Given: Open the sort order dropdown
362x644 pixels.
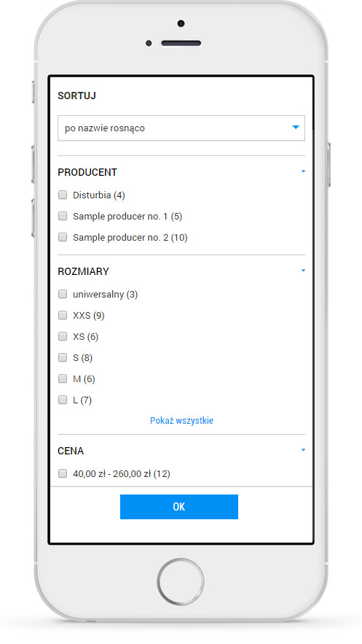Looking at the screenshot, I should (x=181, y=128).
